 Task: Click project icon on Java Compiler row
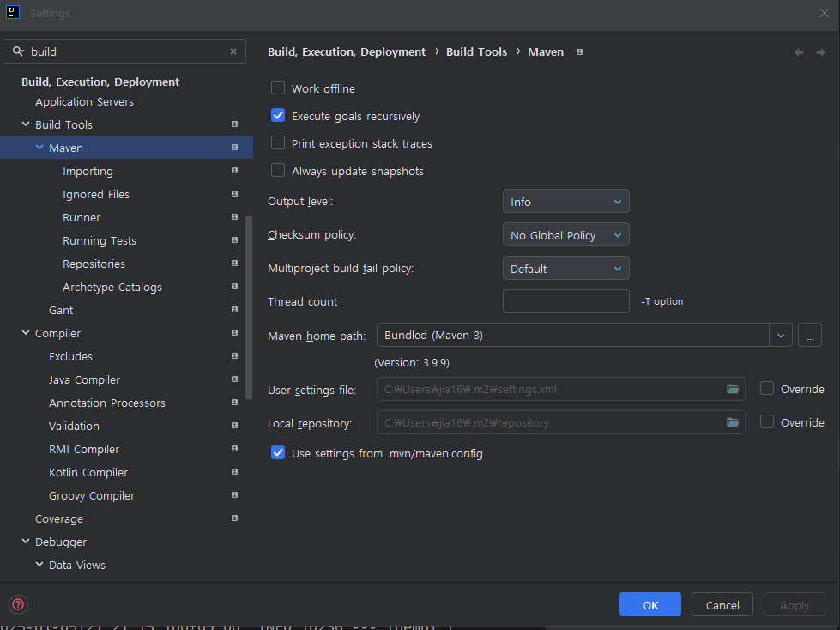(234, 379)
